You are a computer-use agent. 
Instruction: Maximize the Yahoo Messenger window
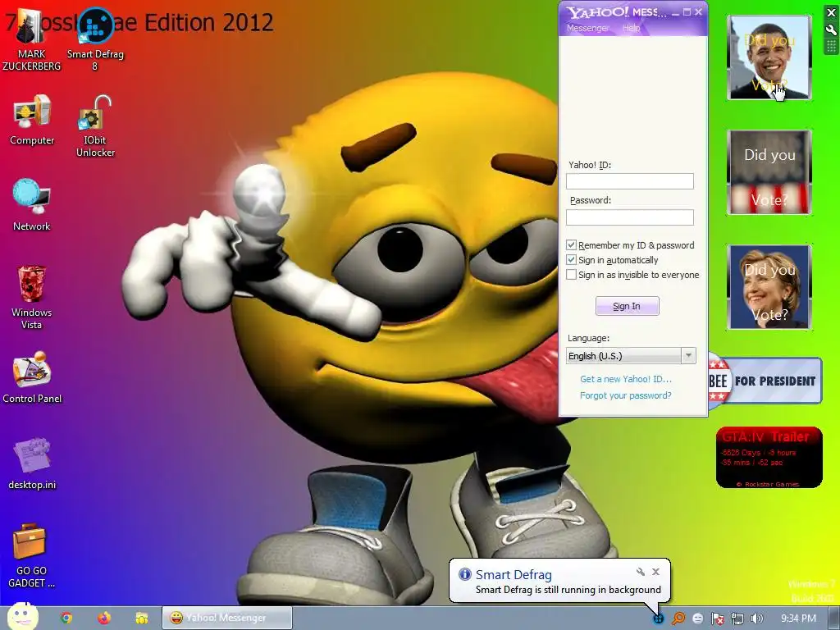(687, 12)
